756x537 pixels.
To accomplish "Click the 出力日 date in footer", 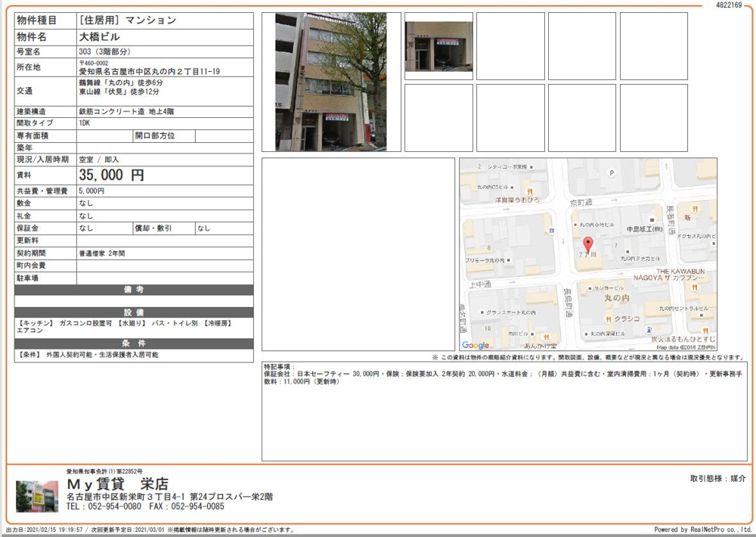I will [x=45, y=529].
